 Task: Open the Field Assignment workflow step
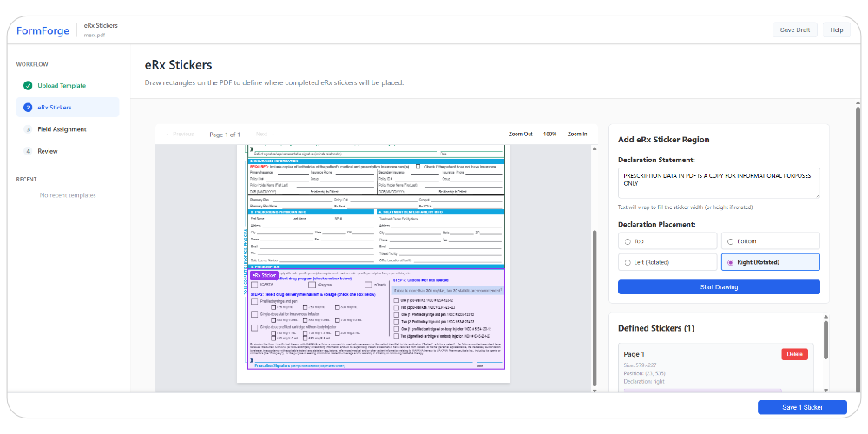point(68,129)
